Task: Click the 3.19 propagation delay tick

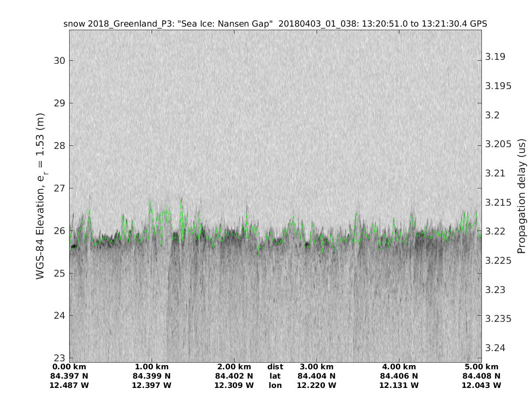Action: (495, 57)
